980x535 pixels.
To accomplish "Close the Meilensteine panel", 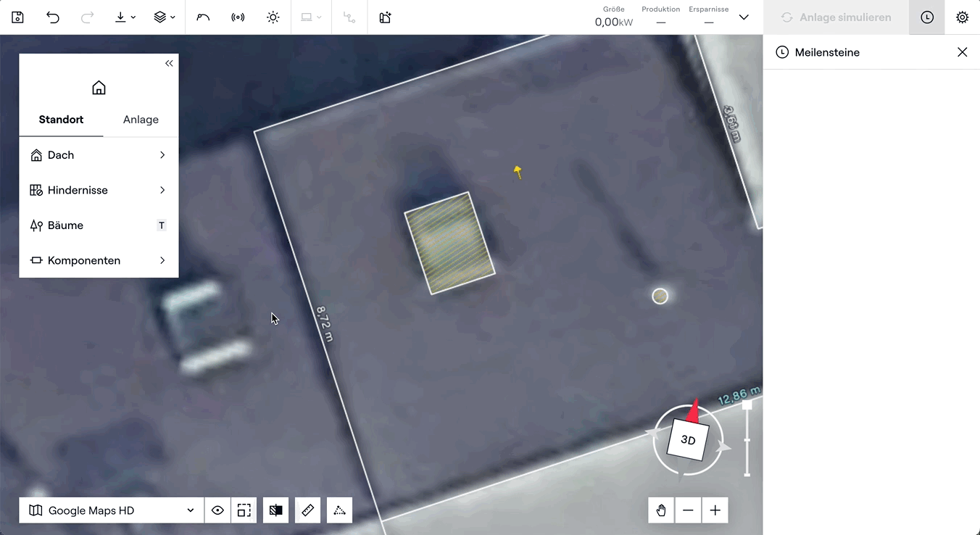I will [x=962, y=52].
